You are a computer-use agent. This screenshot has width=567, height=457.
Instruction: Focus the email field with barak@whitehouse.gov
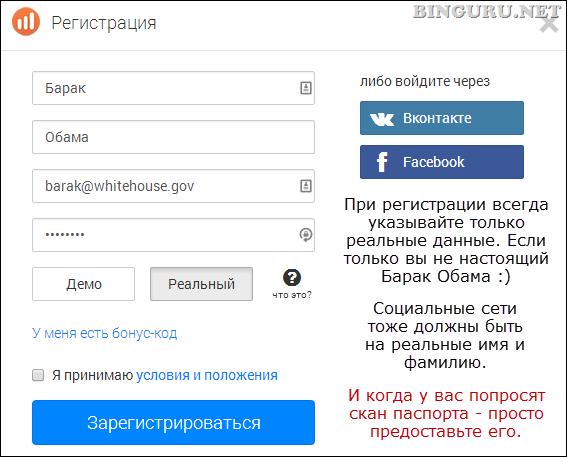[x=173, y=186]
